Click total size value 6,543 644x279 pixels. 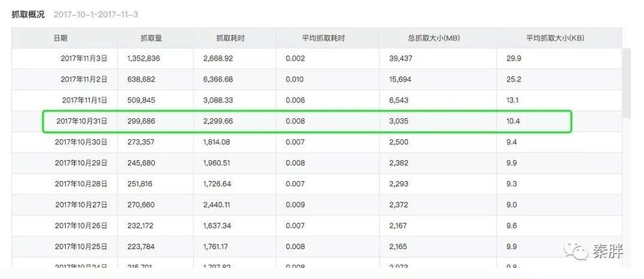(x=399, y=100)
